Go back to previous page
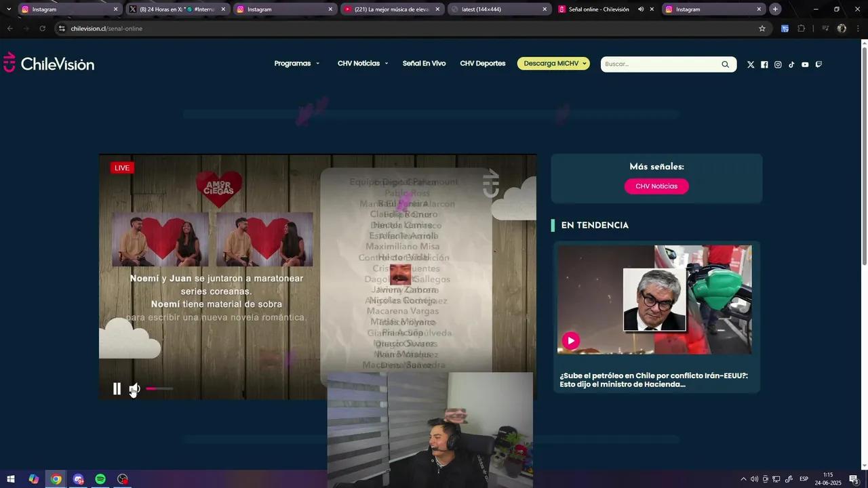This screenshot has width=868, height=488. 9,28
